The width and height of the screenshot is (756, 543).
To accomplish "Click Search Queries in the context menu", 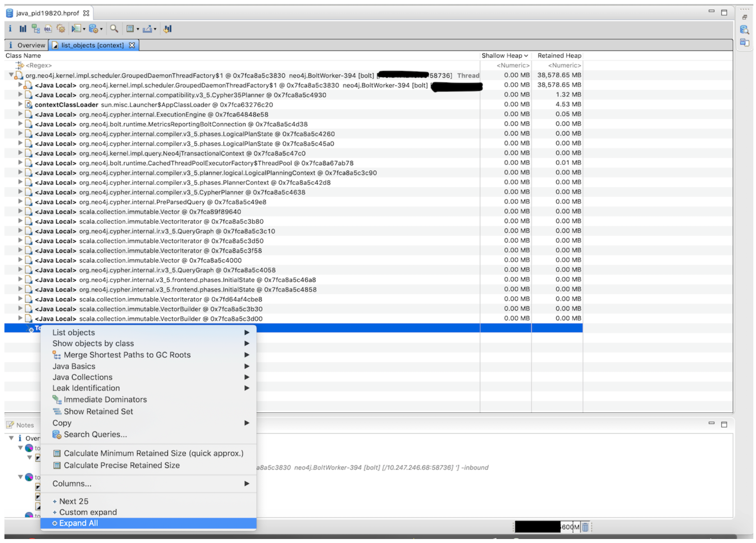I will pyautogui.click(x=95, y=435).
